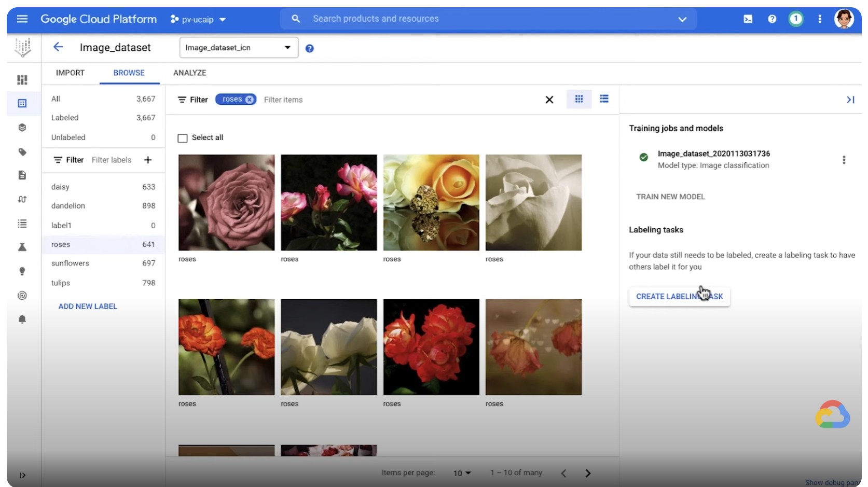This screenshot has height=487, width=868.
Task: Expand the pv-ucaip project selector
Action: click(199, 20)
